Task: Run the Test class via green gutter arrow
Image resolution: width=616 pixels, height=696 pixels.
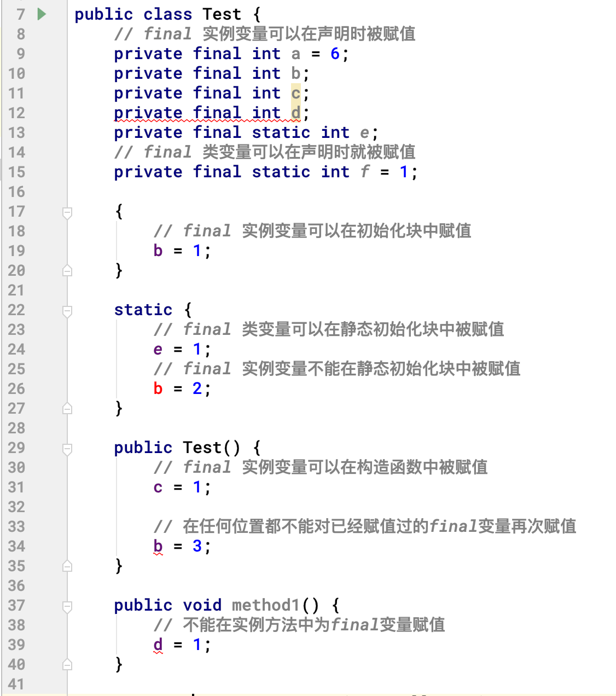Action: point(42,14)
